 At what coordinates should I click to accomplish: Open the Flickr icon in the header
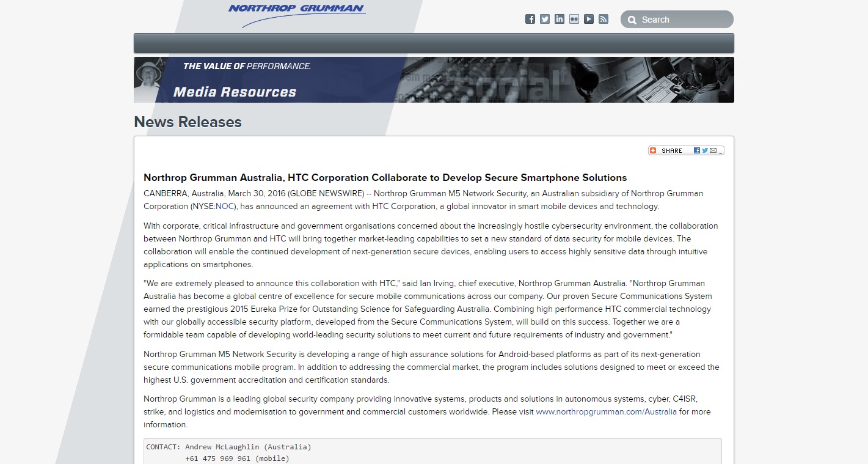[574, 19]
